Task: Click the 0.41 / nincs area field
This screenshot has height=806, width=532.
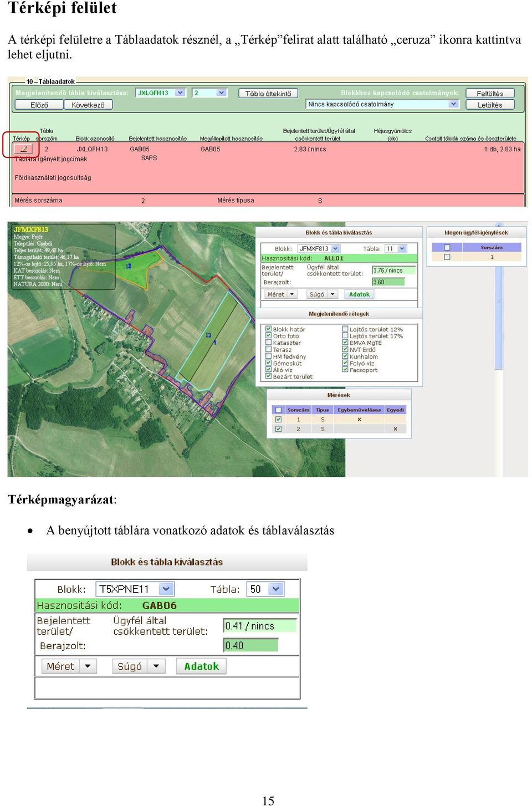Action: [x=259, y=626]
